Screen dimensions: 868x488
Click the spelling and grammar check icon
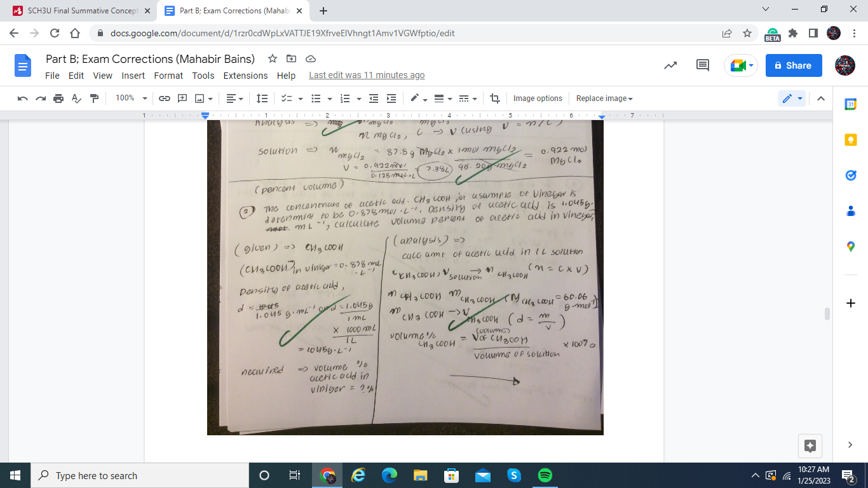point(75,98)
